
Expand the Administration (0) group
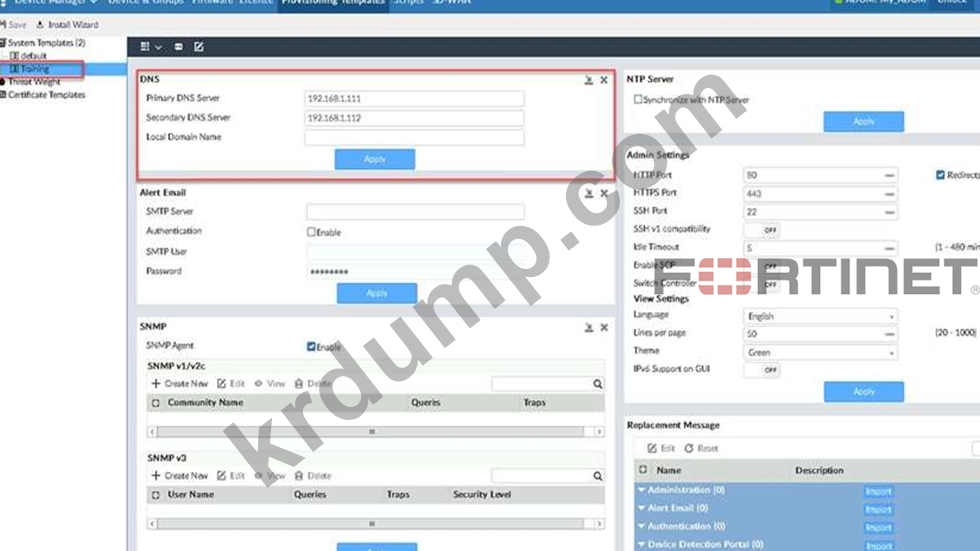click(641, 490)
